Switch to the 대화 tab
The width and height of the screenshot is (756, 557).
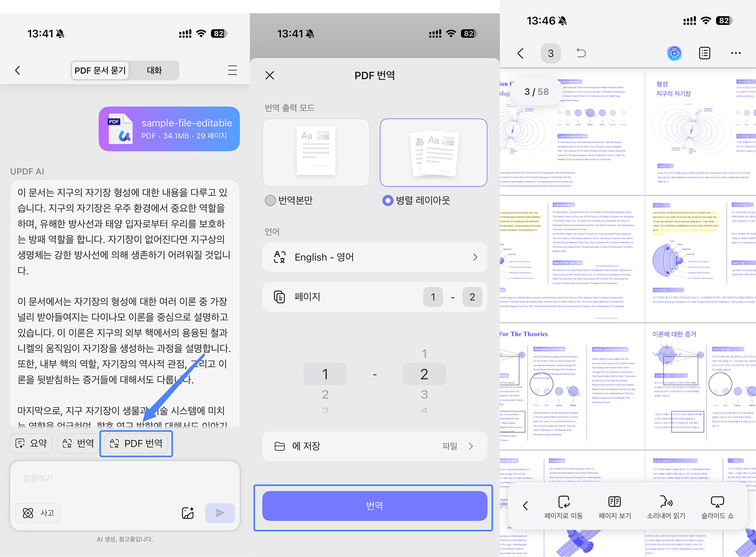154,70
